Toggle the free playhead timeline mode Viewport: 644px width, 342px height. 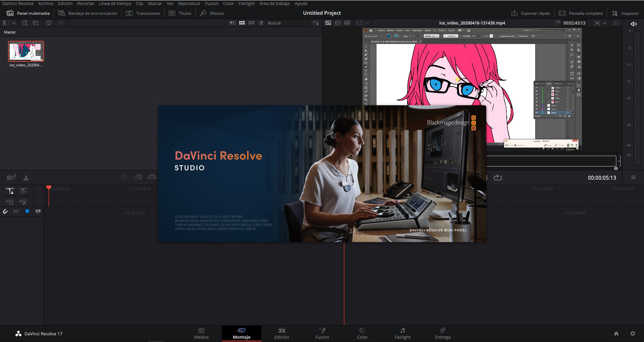coord(23,191)
